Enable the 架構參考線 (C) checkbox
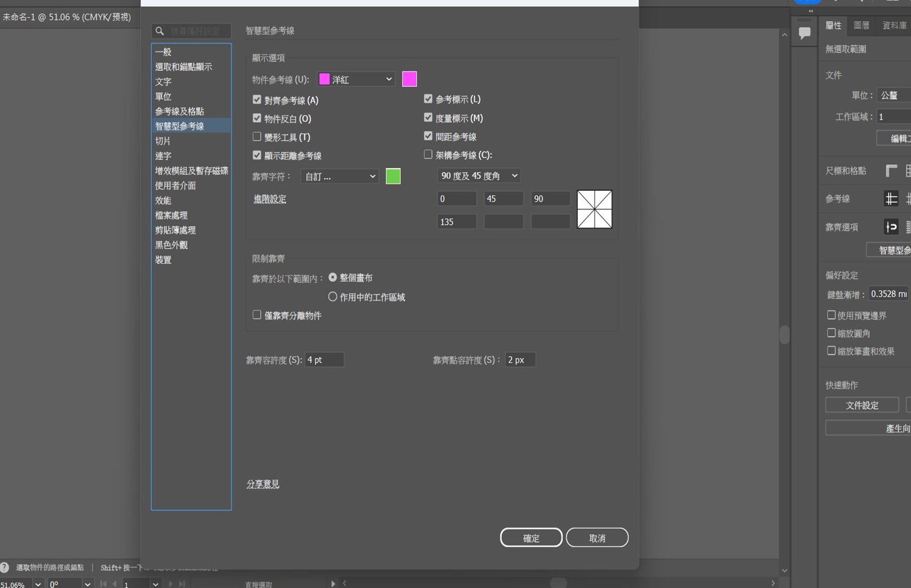 [428, 155]
